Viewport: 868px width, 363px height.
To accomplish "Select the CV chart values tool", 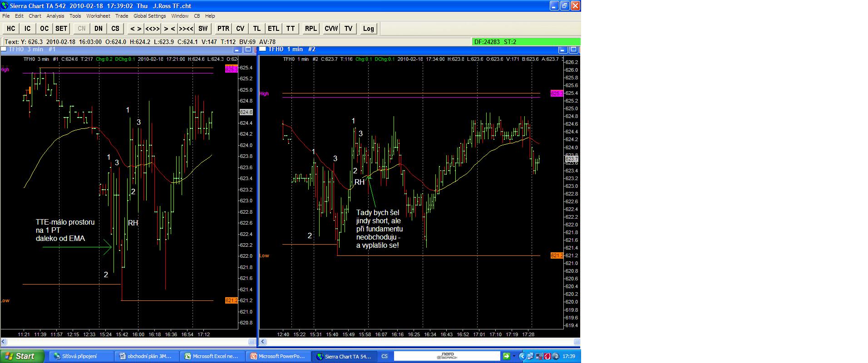I will click(x=240, y=29).
